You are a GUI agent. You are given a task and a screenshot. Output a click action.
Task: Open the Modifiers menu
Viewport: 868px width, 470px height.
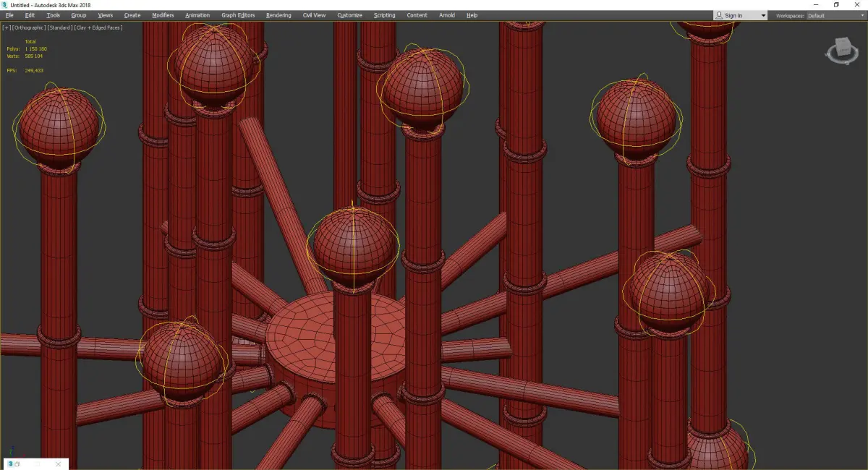[163, 15]
